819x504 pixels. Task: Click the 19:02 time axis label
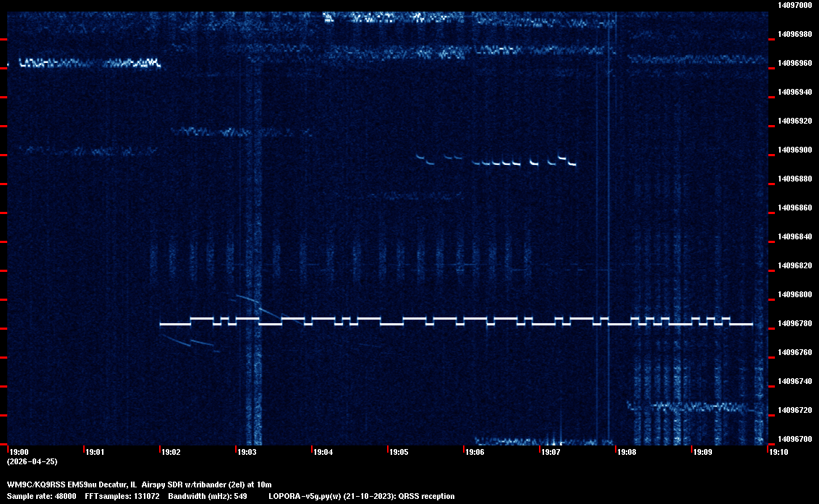(x=171, y=452)
